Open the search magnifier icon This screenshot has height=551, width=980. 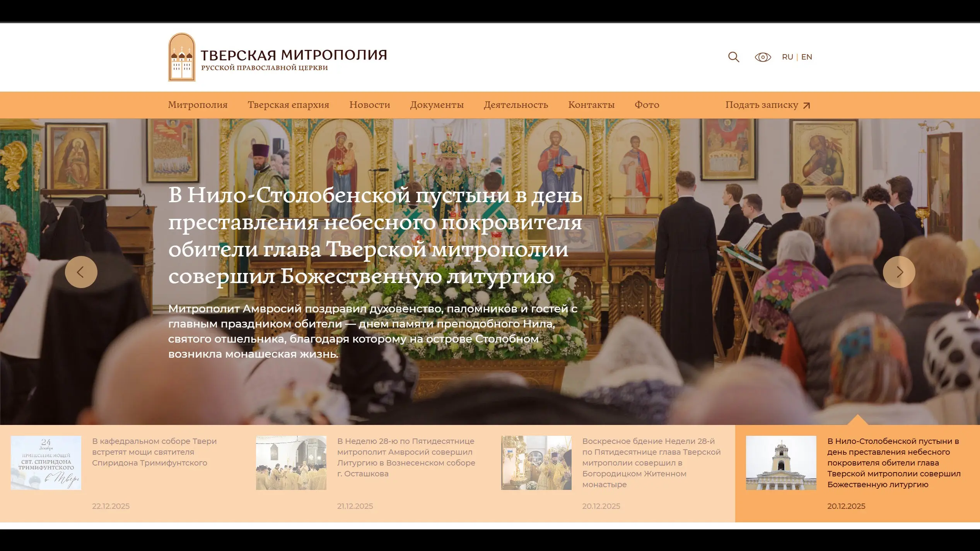(x=733, y=57)
